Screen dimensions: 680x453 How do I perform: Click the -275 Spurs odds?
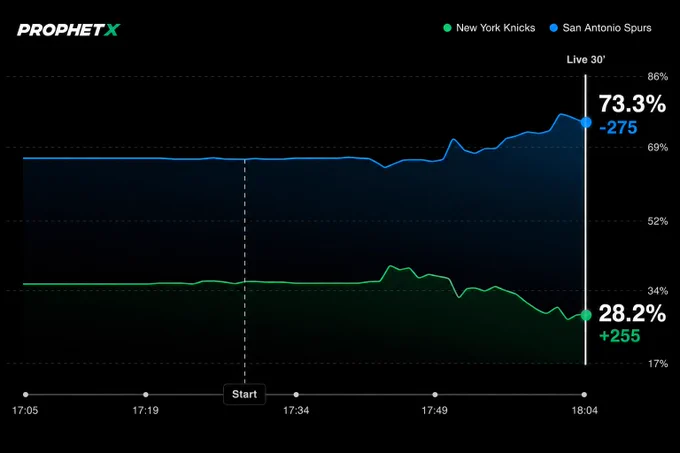(618, 128)
